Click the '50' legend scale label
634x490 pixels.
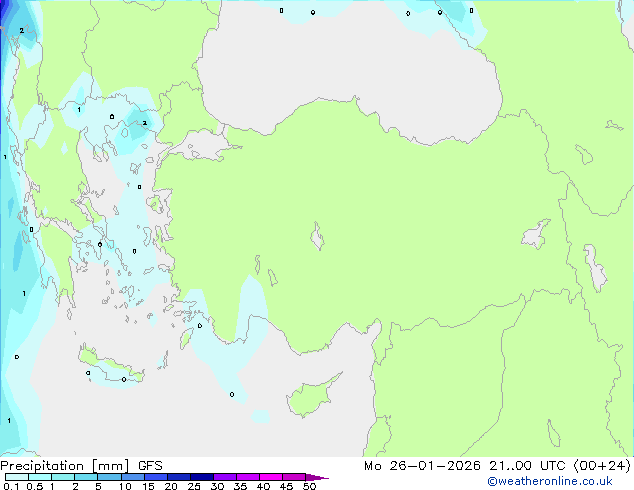[309, 486]
